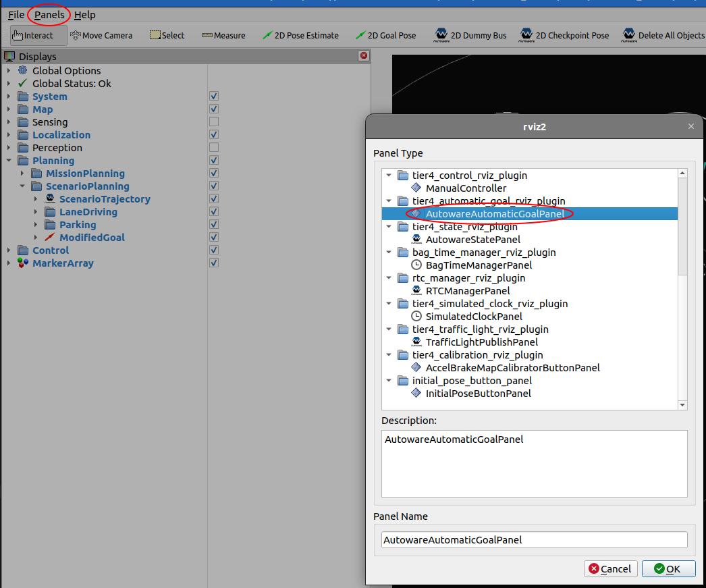Viewport: 706px width, 588px height.
Task: Select the 2D Dummy Bus tool
Action: click(470, 34)
